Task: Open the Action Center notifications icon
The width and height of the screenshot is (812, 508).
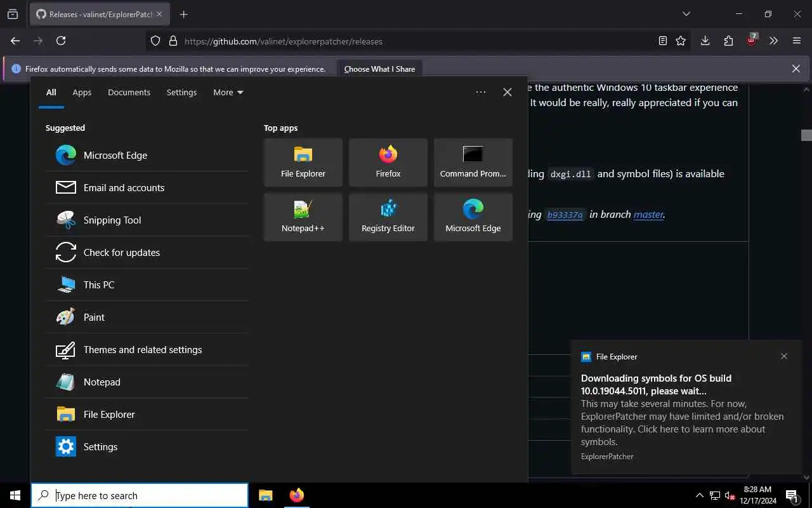Action: [x=792, y=495]
